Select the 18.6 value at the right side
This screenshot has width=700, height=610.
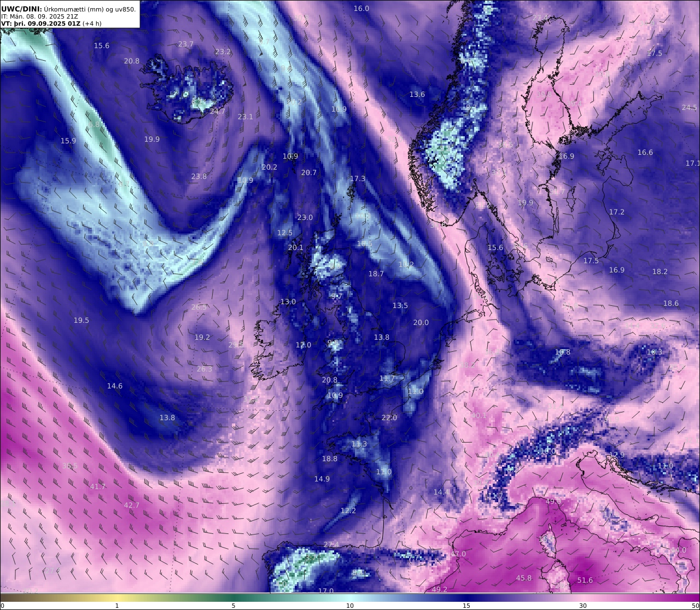[x=671, y=303]
